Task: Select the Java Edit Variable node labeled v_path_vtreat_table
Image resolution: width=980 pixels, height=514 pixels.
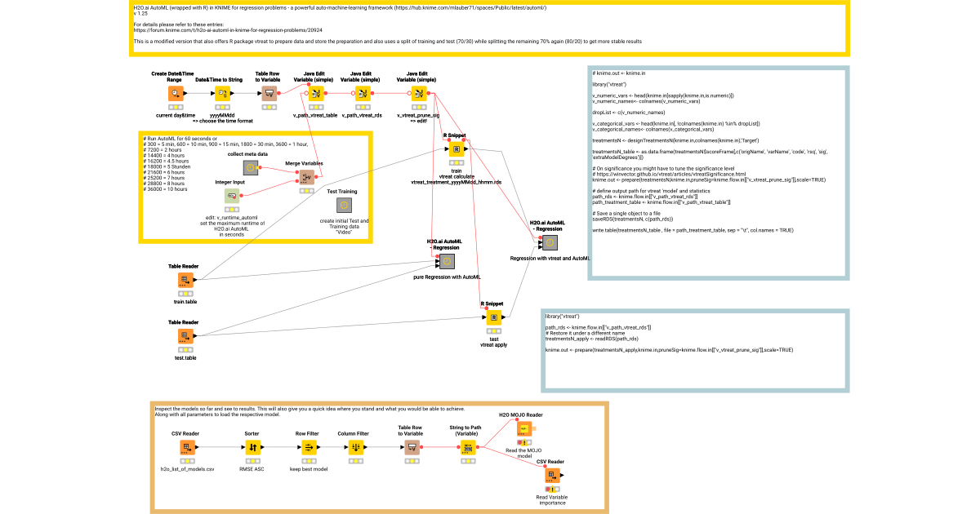Action: point(315,94)
